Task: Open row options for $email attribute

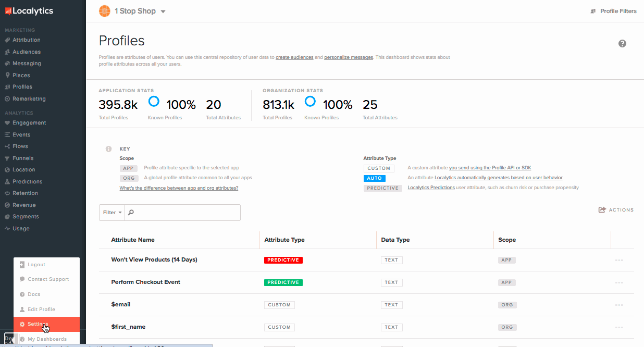Action: (x=619, y=305)
